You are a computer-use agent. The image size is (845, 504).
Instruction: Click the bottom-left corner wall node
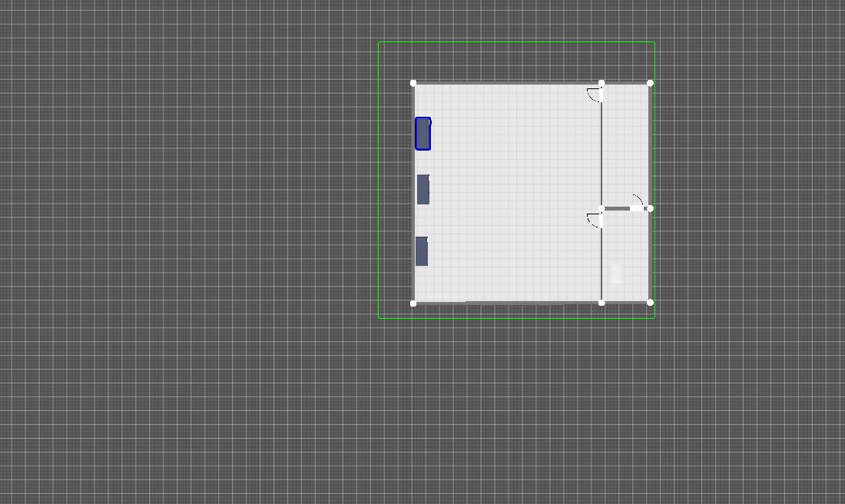tap(413, 303)
